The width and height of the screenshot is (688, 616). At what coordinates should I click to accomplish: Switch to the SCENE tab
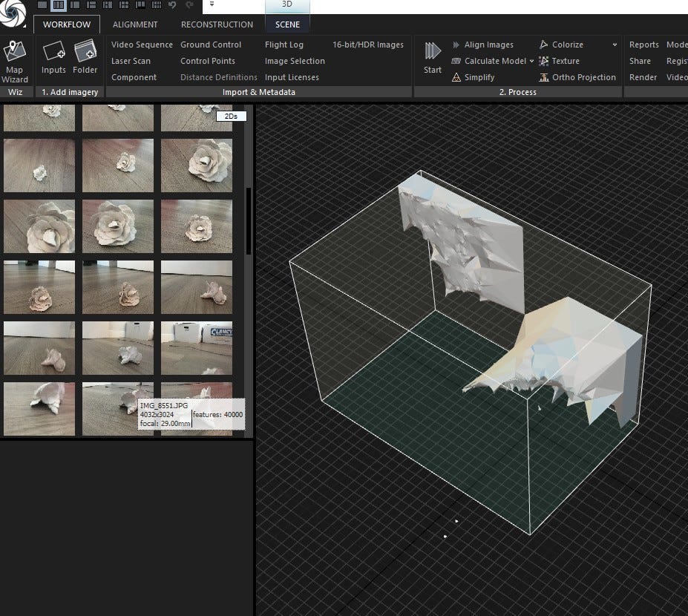[x=288, y=24]
